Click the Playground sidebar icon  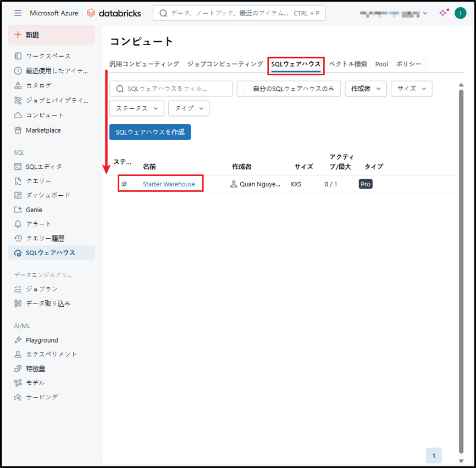coord(18,340)
